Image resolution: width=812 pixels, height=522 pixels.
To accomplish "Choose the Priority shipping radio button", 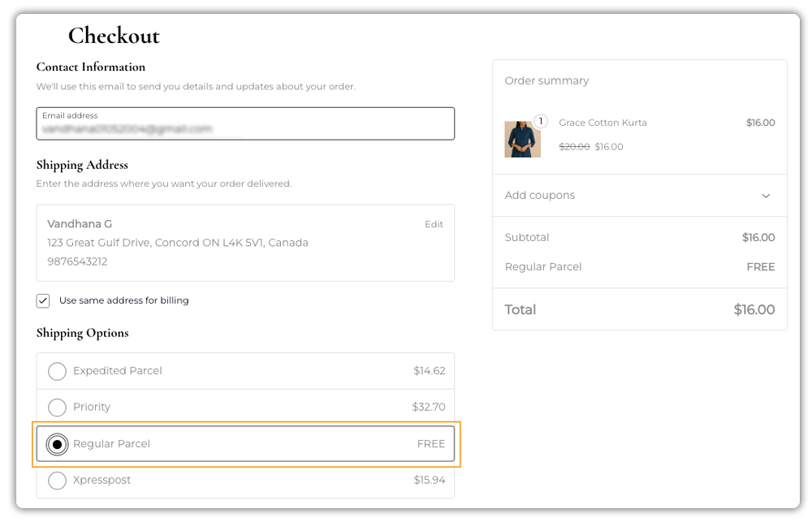I will point(57,407).
